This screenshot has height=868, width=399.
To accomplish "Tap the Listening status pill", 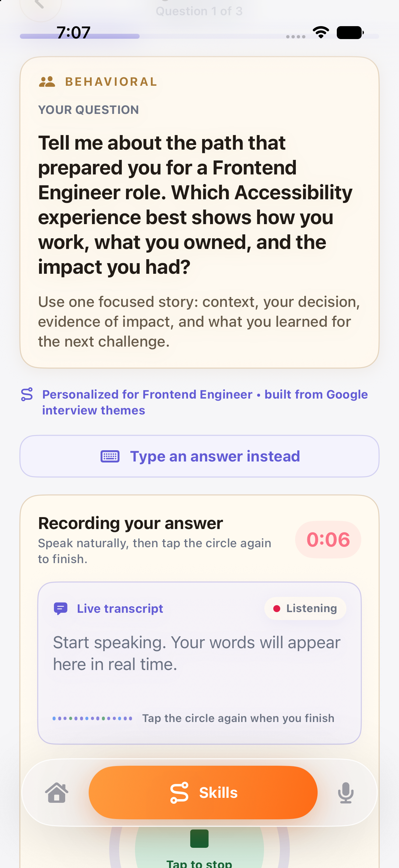I will 305,608.
